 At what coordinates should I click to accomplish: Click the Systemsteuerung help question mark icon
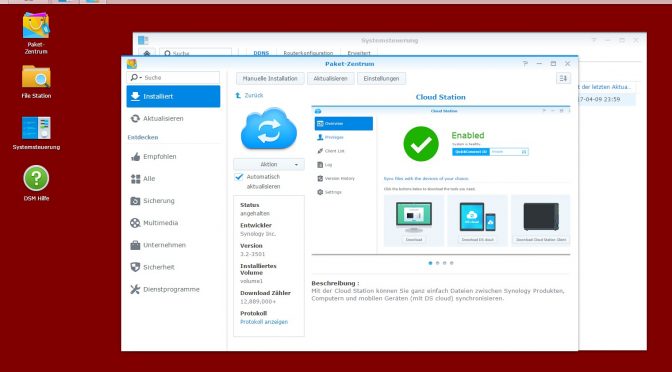[x=594, y=40]
